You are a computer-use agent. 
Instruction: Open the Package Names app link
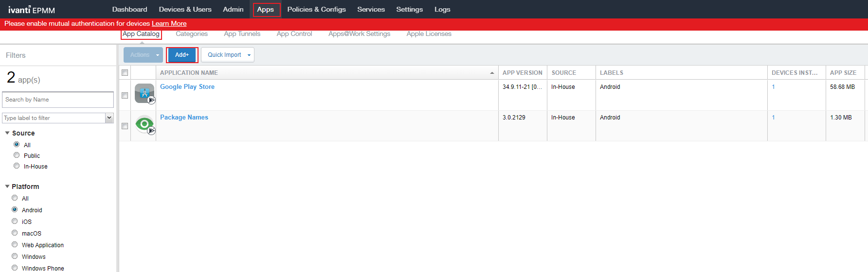point(184,118)
